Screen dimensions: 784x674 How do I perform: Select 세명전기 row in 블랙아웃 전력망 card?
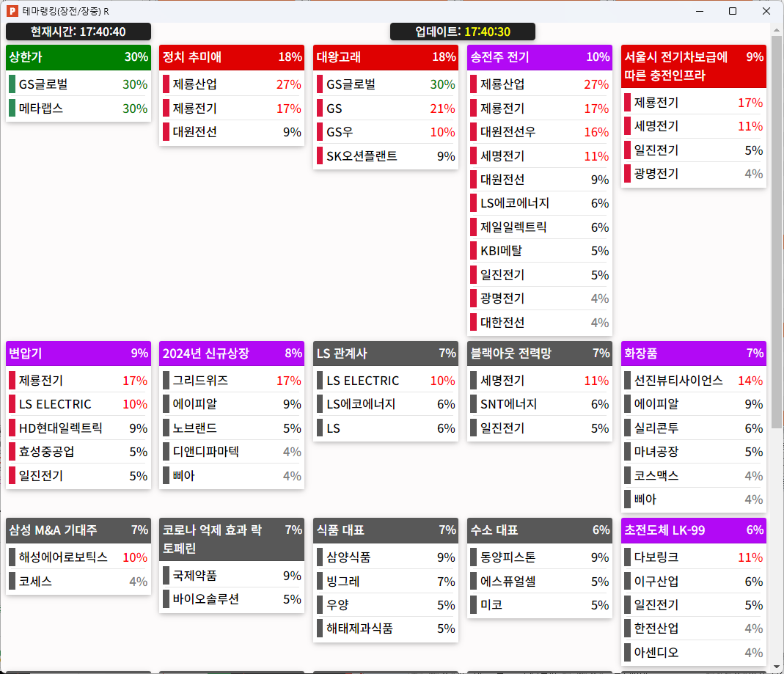click(540, 381)
